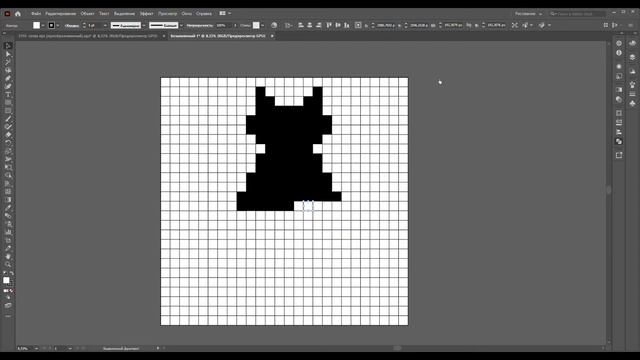Image resolution: width=640 pixels, height=360 pixels.
Task: Select the Eyedropper tool
Action: (x=8, y=208)
